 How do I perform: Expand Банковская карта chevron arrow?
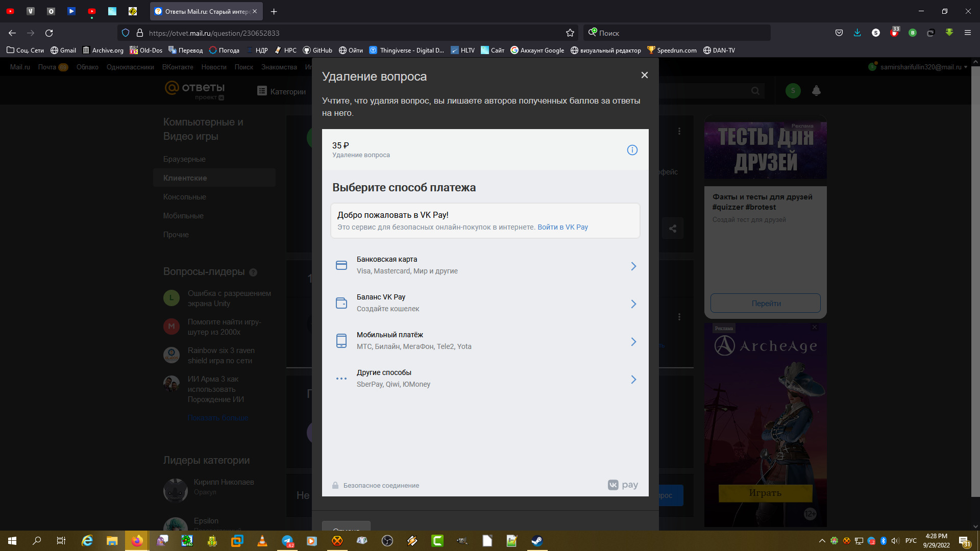[x=633, y=266]
